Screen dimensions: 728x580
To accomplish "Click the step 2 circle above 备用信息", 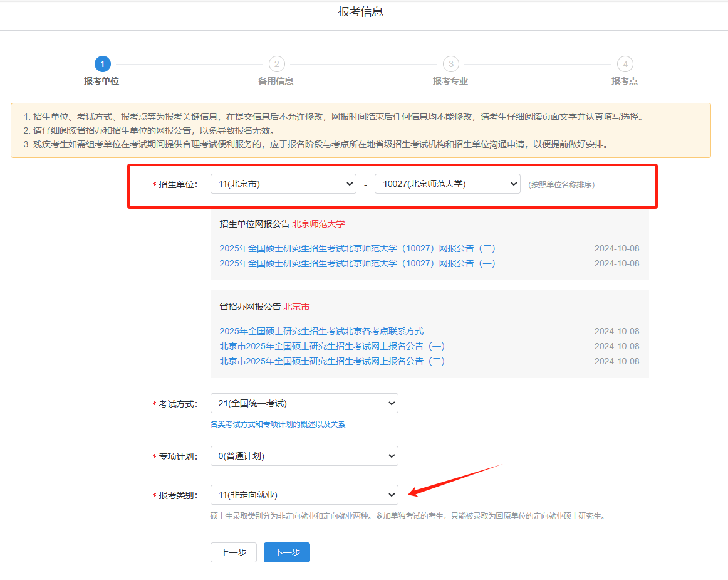I will pos(276,63).
